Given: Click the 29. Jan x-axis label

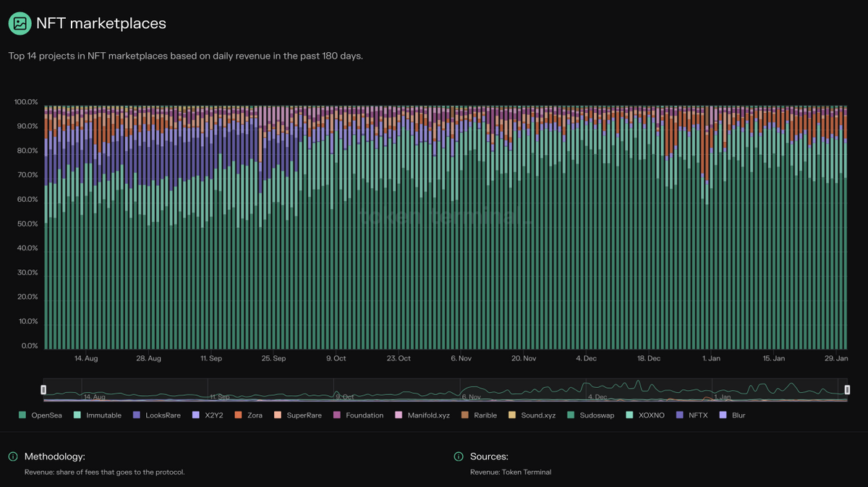Looking at the screenshot, I should point(837,358).
